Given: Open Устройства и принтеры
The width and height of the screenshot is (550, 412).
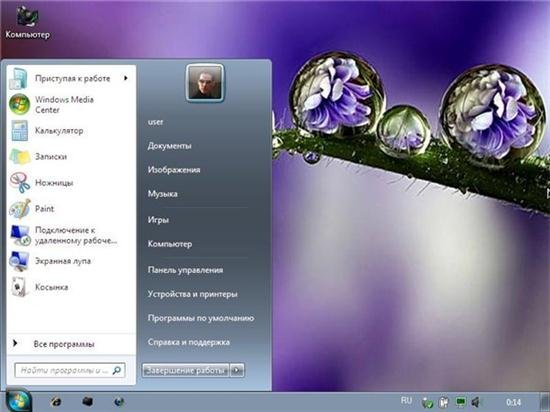Looking at the screenshot, I should point(193,294).
